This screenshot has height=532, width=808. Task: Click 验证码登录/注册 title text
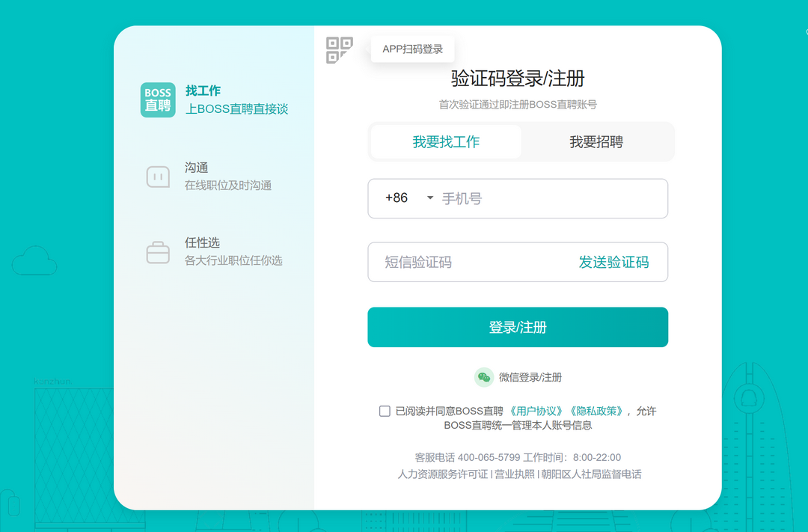click(518, 79)
